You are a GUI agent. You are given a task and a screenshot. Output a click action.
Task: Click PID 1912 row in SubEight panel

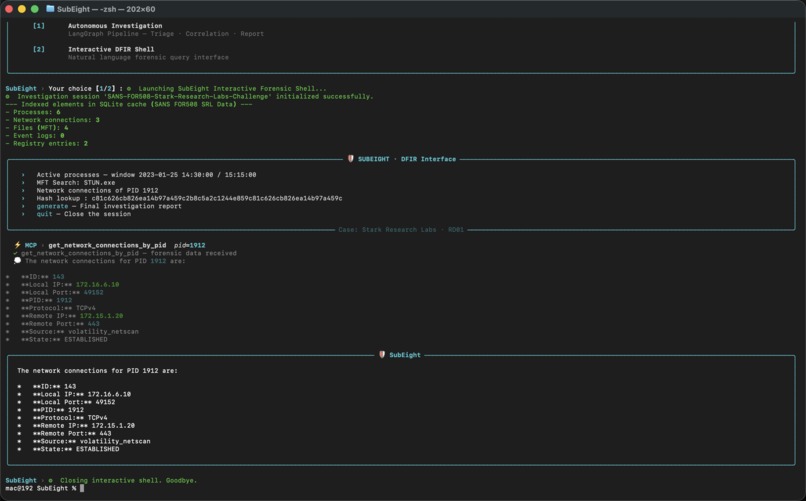tap(58, 410)
